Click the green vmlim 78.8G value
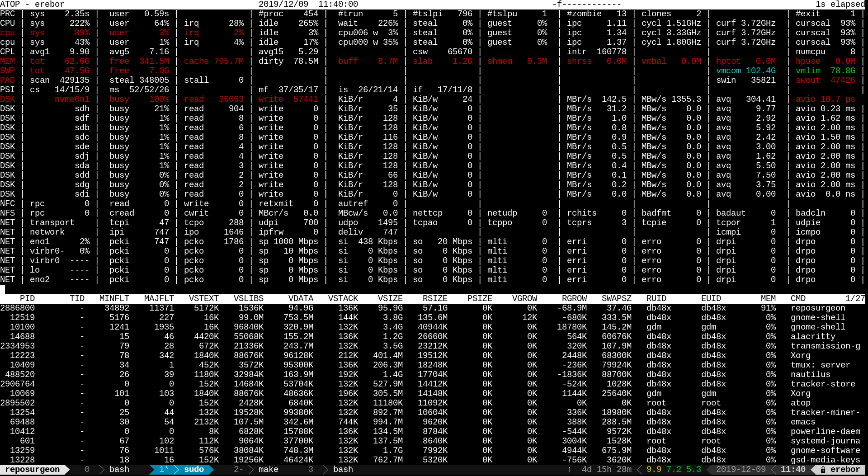 point(826,71)
